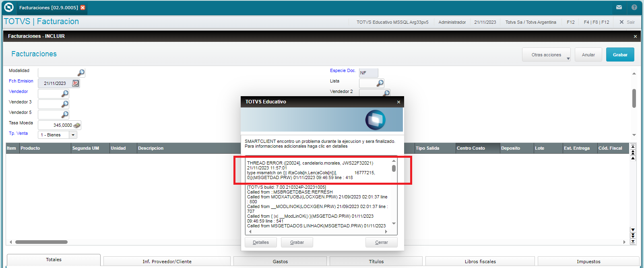The image size is (644, 268).
Task: Open the Otras acciones dropdown
Action: 546,55
